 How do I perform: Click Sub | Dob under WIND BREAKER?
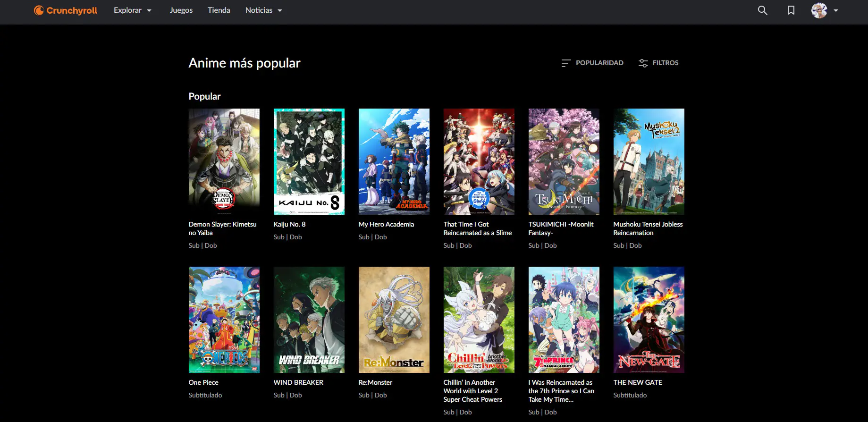tap(287, 395)
